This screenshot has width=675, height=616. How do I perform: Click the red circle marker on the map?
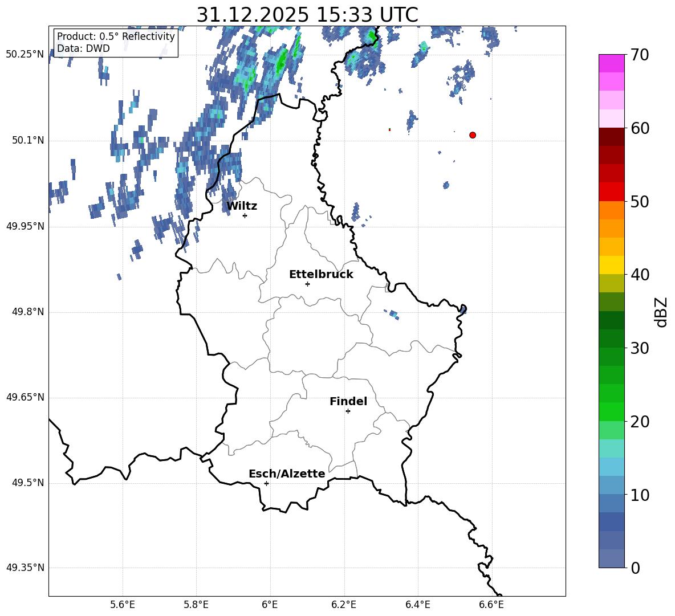click(x=473, y=135)
